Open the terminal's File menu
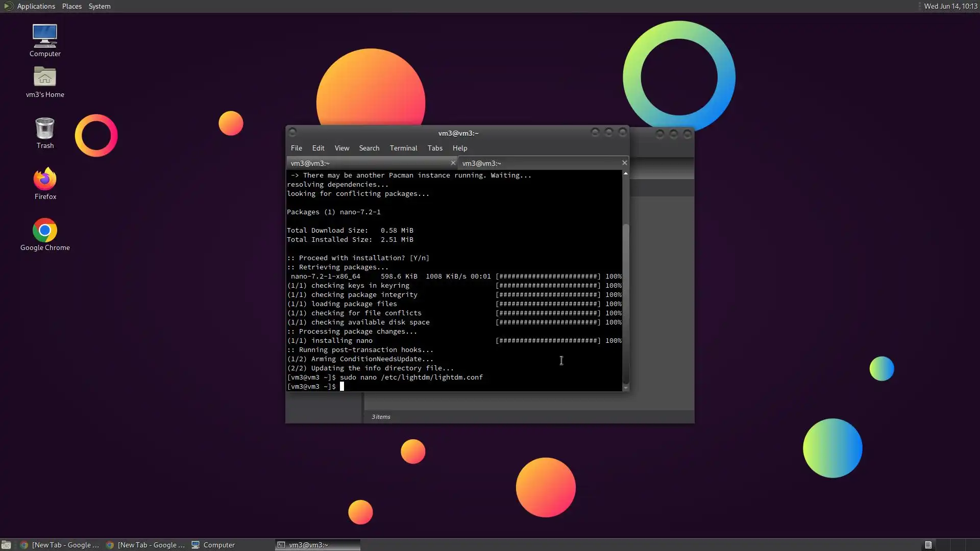Image resolution: width=980 pixels, height=551 pixels. point(296,148)
